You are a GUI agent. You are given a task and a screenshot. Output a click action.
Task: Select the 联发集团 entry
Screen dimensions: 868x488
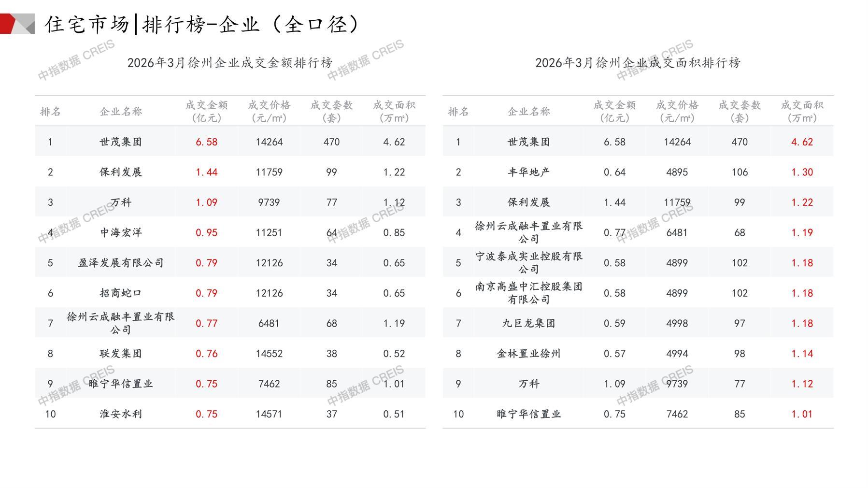[x=121, y=354]
